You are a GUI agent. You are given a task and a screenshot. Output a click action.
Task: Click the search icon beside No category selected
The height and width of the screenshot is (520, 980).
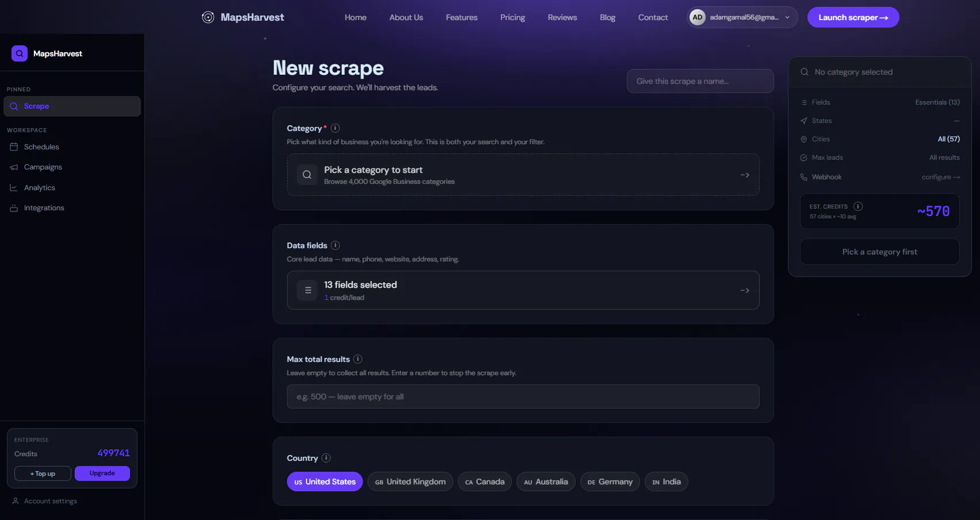click(x=805, y=72)
